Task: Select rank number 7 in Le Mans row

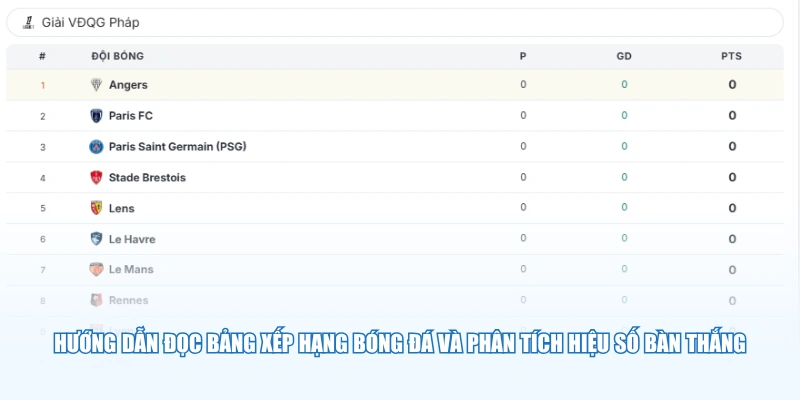Action: pyautogui.click(x=43, y=270)
